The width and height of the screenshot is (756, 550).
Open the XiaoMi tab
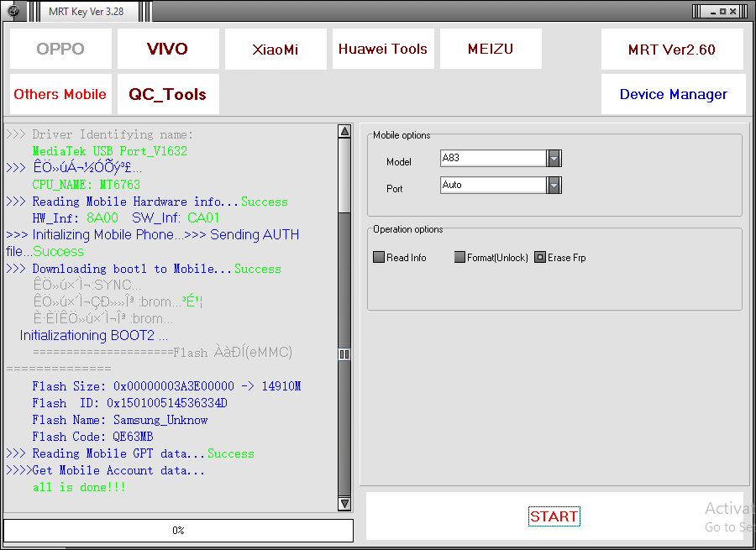pyautogui.click(x=275, y=50)
